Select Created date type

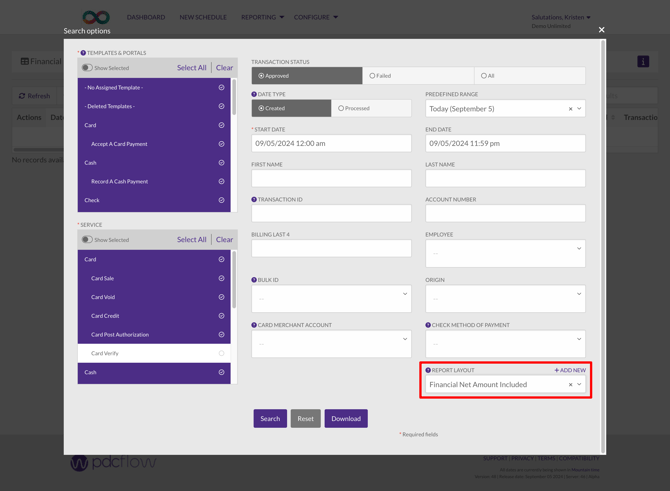pyautogui.click(x=291, y=108)
